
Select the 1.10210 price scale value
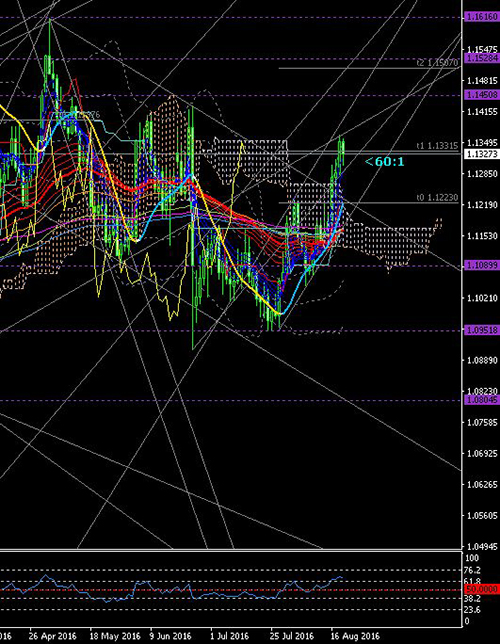[482, 298]
